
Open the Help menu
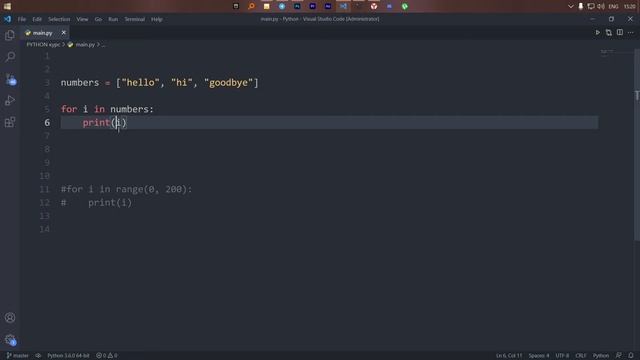tap(157, 19)
